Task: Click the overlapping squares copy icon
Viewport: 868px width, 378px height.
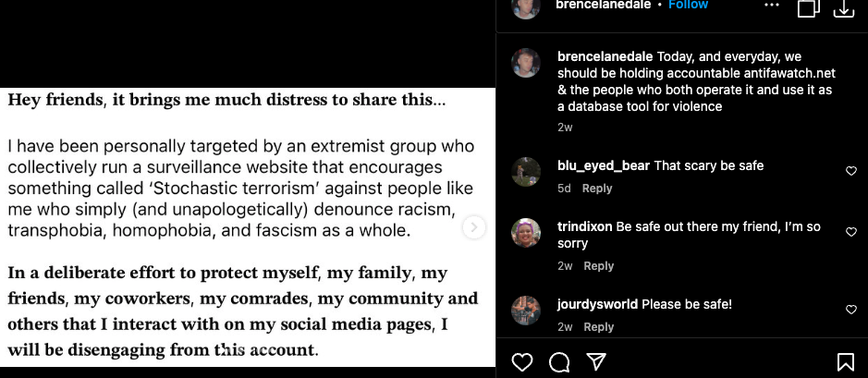Action: point(808,7)
